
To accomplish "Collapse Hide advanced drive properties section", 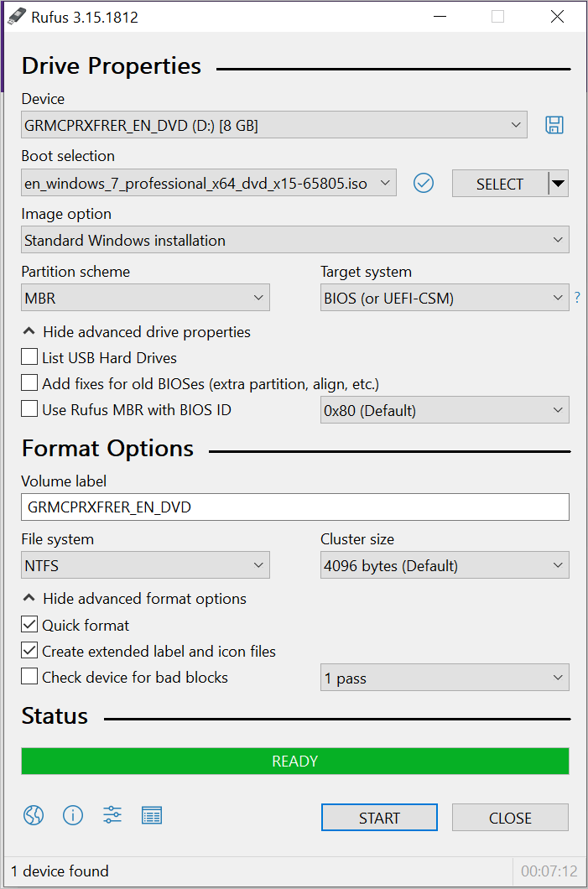I will [x=136, y=332].
